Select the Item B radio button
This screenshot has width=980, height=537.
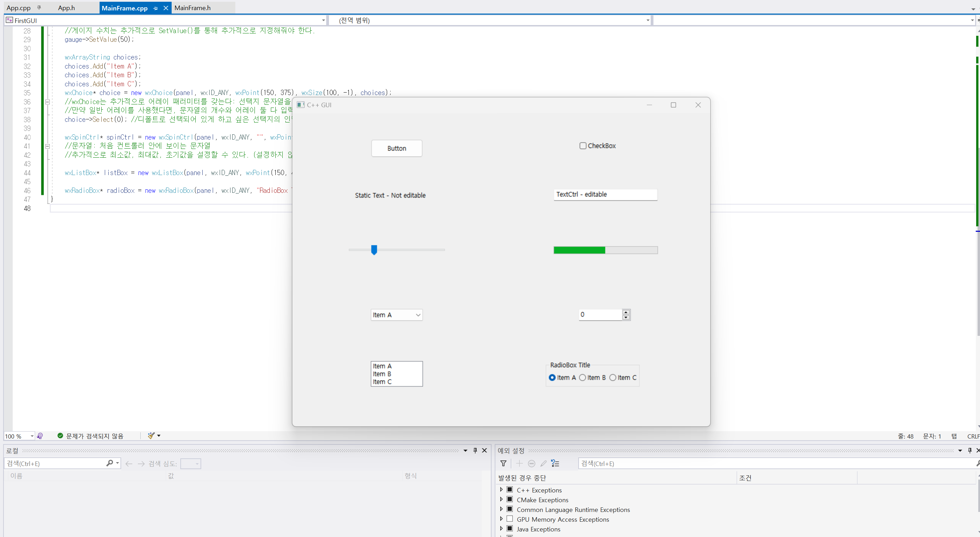click(x=582, y=378)
